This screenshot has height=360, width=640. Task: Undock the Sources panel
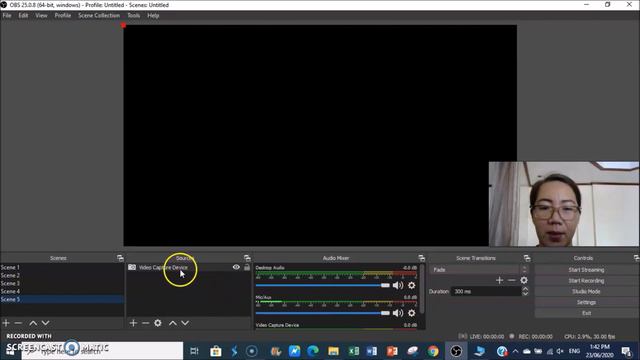247,258
